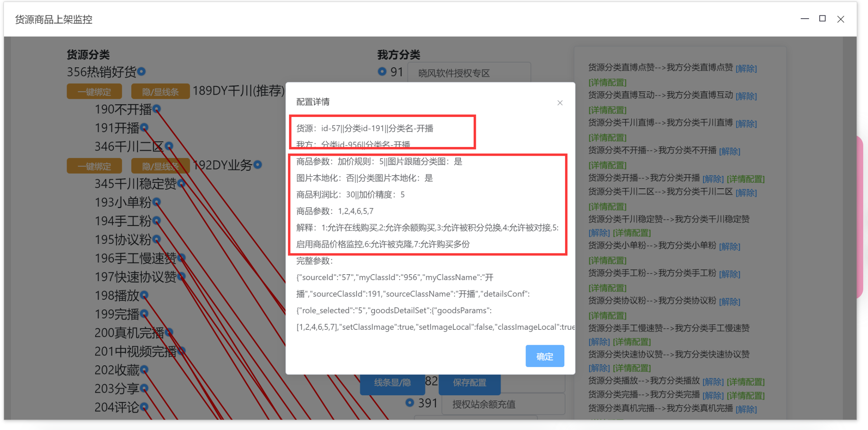Click 解除 for 协议粉 mapping
Screen dimensions: 868x430
pos(729,302)
